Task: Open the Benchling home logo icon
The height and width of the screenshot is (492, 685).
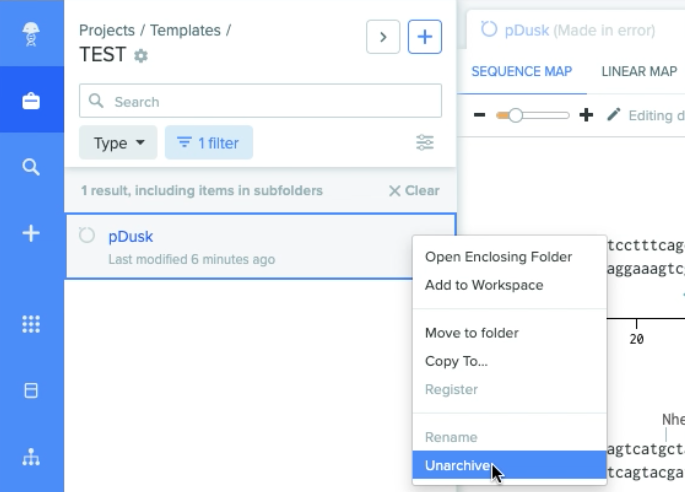Action: click(31, 34)
